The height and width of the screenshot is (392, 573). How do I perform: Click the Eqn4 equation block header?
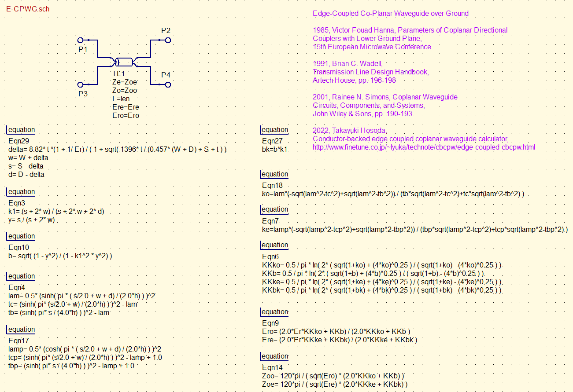click(21, 276)
